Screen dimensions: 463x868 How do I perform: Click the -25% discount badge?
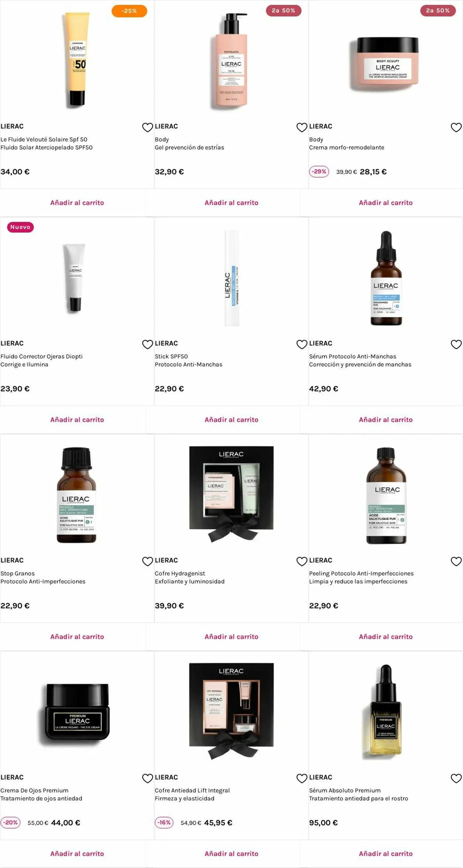click(129, 11)
